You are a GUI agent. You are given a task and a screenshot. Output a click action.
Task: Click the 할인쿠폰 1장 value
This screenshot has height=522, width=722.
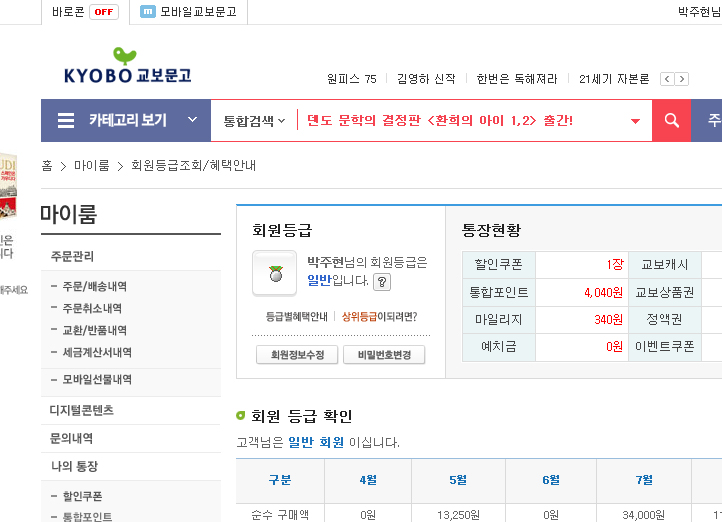click(x=615, y=265)
